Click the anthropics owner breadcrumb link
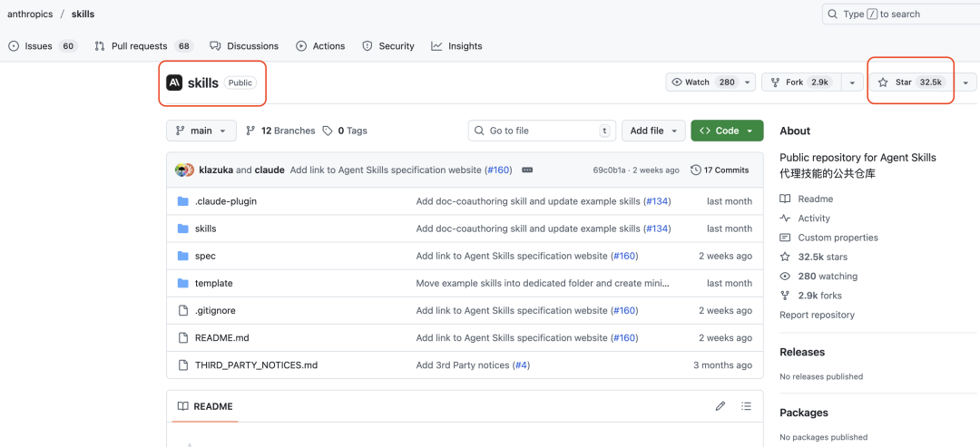The width and height of the screenshot is (980, 447). tap(30, 14)
